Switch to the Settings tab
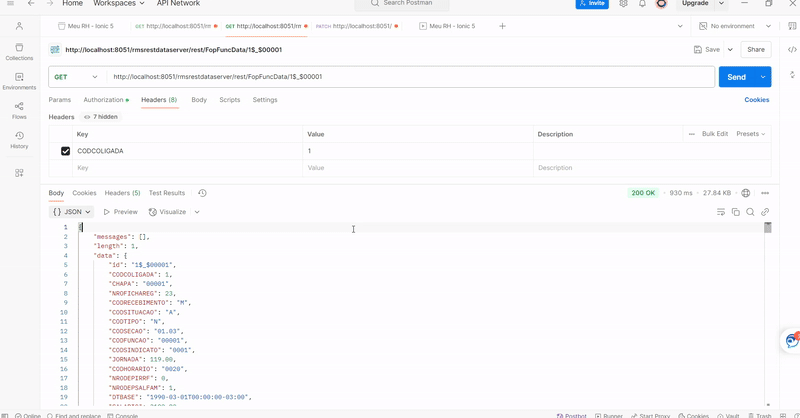This screenshot has height=418, width=800. 265,100
